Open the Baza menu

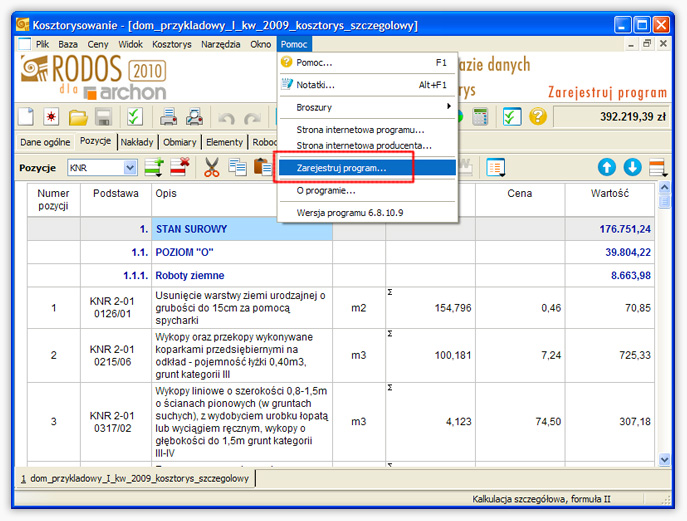(68, 44)
